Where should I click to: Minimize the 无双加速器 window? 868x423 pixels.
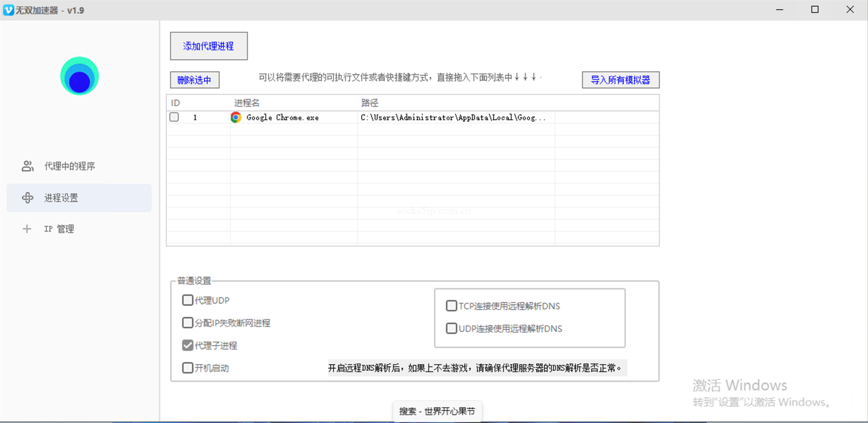780,10
